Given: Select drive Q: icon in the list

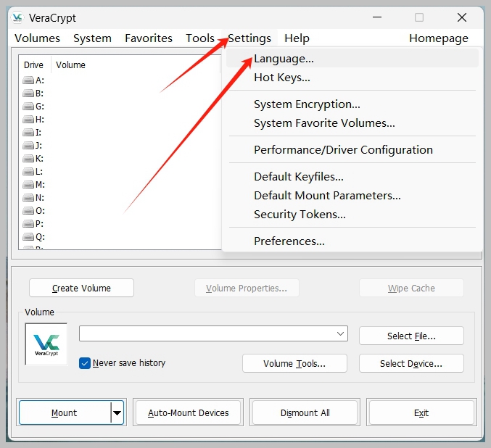Looking at the screenshot, I should 28,237.
